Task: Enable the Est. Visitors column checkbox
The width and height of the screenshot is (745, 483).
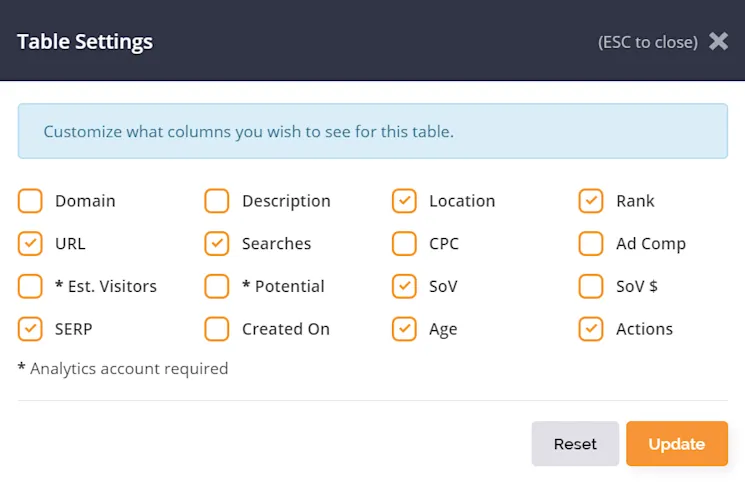Action: (31, 286)
